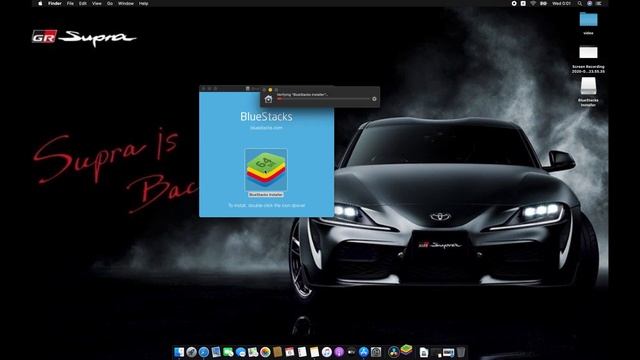Open Trash from the Dock
The width and height of the screenshot is (640, 360).
[x=461, y=352]
